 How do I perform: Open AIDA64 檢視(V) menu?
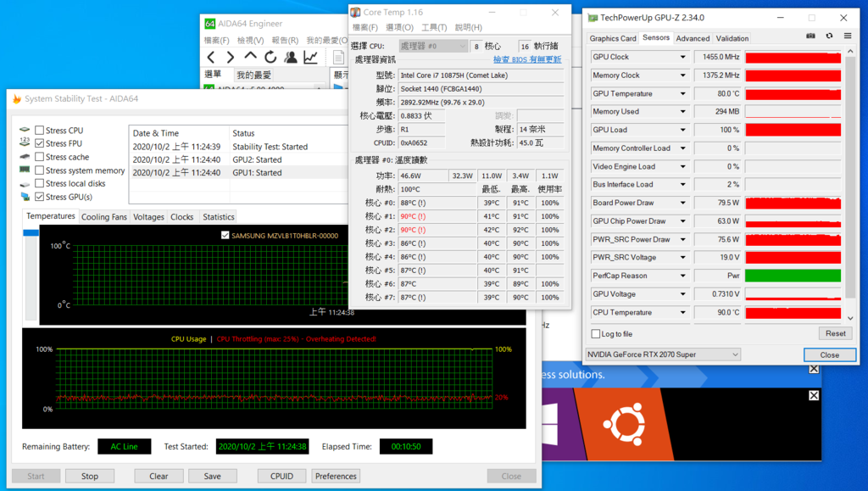coord(250,40)
